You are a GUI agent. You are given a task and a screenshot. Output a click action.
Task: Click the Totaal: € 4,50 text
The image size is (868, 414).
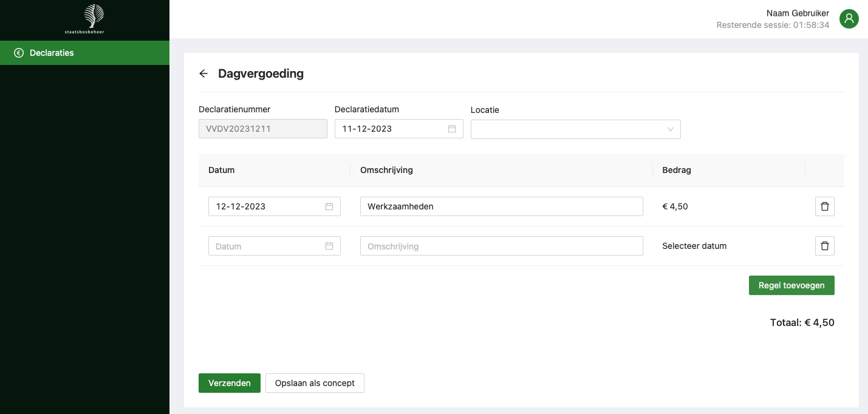point(802,323)
